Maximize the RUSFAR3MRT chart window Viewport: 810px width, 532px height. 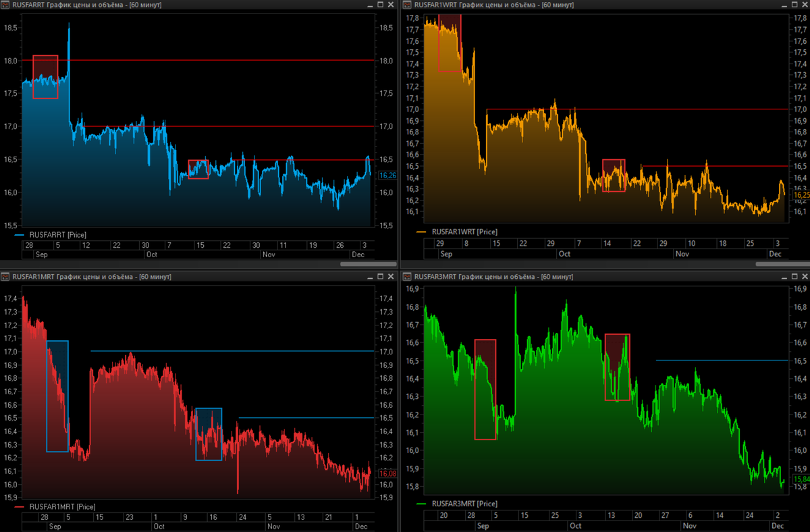point(793,276)
